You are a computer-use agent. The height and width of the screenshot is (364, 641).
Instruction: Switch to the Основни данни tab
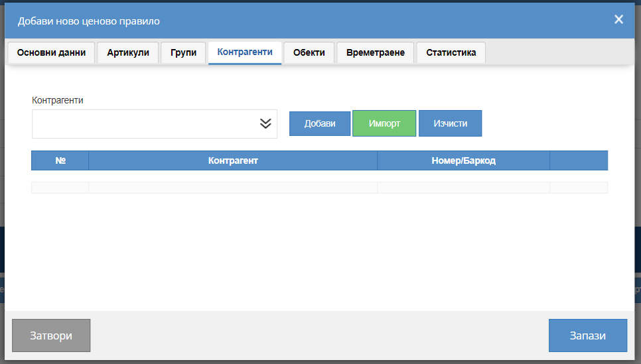(51, 52)
